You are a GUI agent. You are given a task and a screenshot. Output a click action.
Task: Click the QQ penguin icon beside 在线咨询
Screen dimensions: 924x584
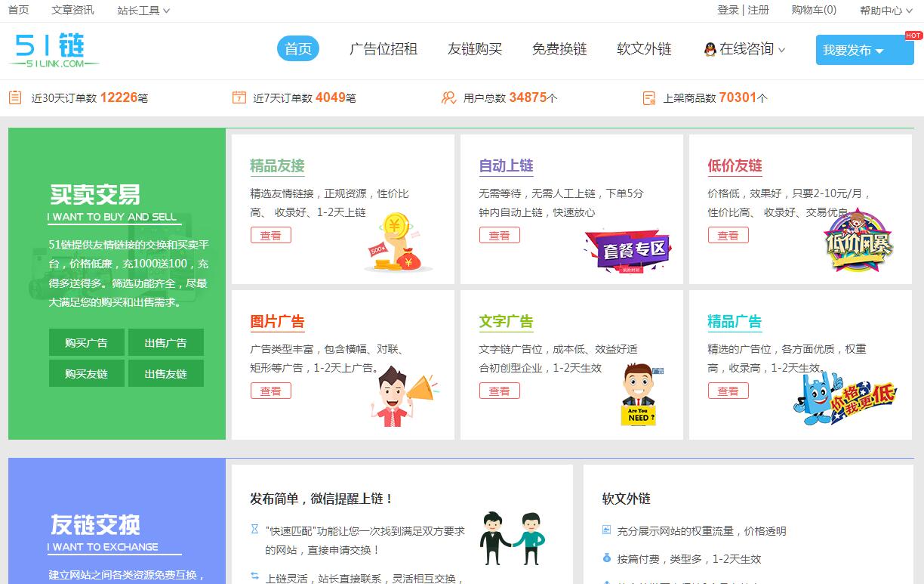[710, 50]
